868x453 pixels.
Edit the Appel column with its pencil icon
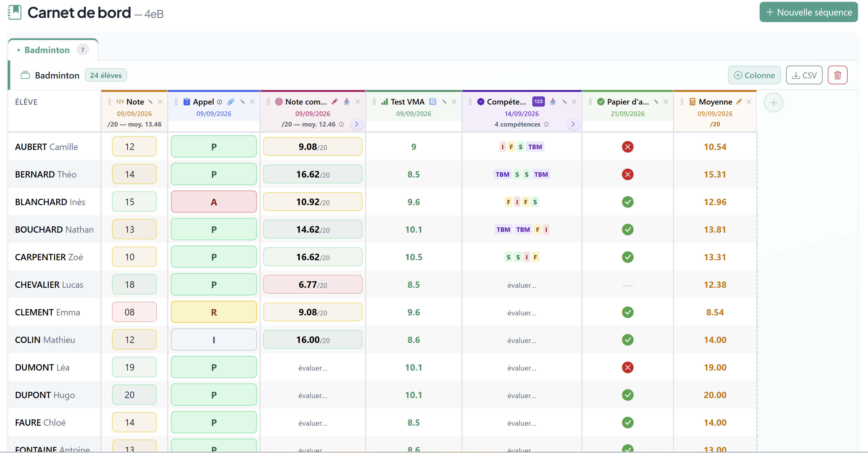[242, 102]
